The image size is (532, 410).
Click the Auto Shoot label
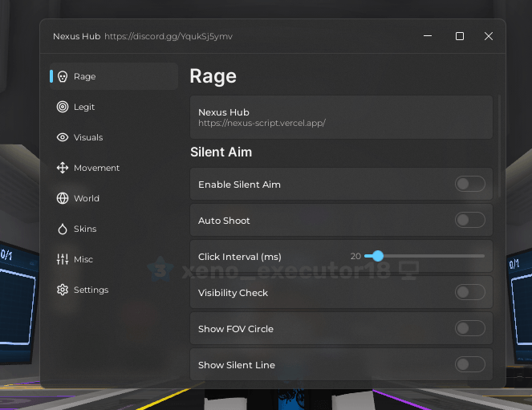[x=224, y=221]
